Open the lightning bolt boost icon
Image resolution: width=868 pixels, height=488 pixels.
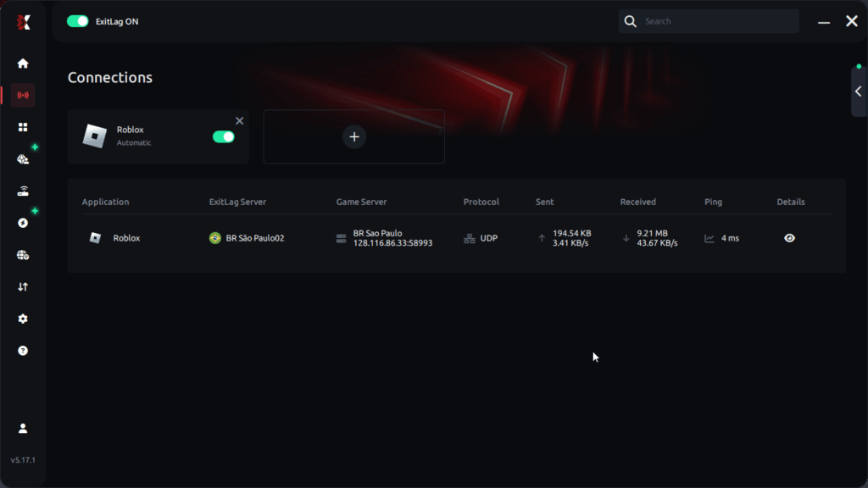[23, 223]
